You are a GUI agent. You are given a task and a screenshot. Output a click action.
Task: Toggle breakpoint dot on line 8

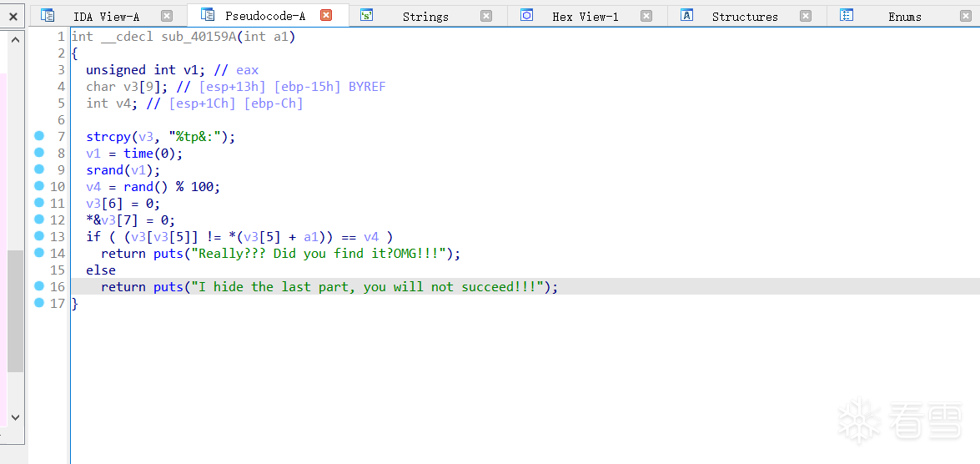click(x=39, y=153)
